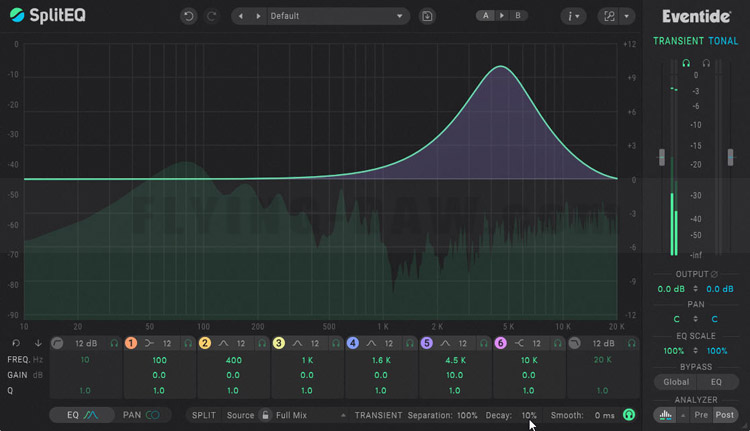
Task: Click Tonal output 0.0 dB value
Action: tap(720, 289)
